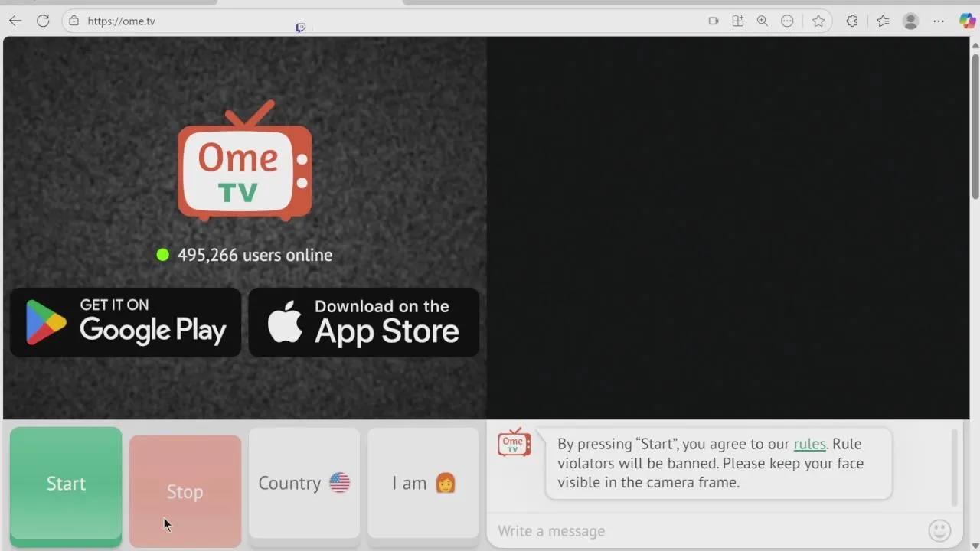Reload the page with the refresh icon
980x551 pixels.
pyautogui.click(x=43, y=21)
